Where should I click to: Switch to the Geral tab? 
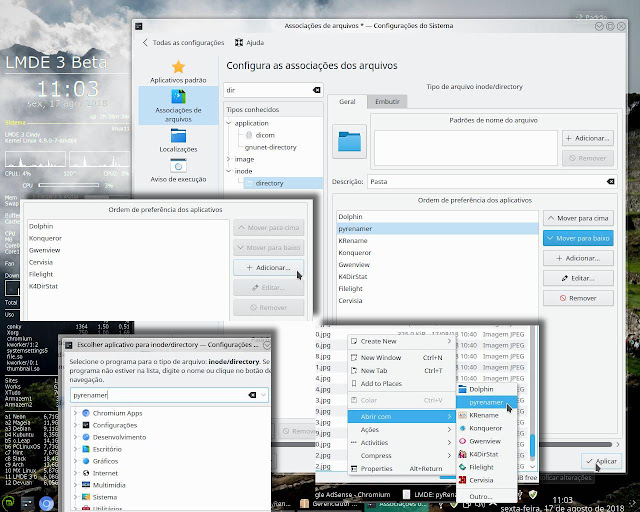coord(347,102)
